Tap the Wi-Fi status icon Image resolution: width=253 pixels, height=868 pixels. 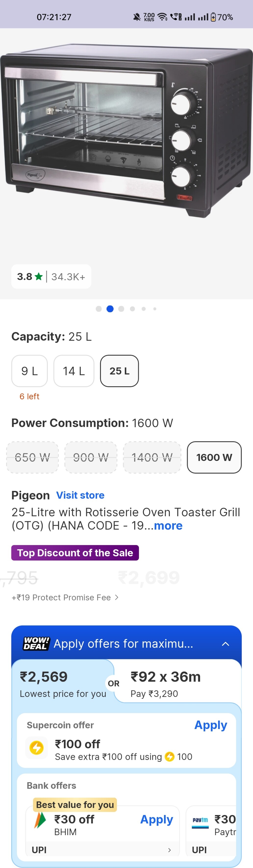[x=163, y=17]
